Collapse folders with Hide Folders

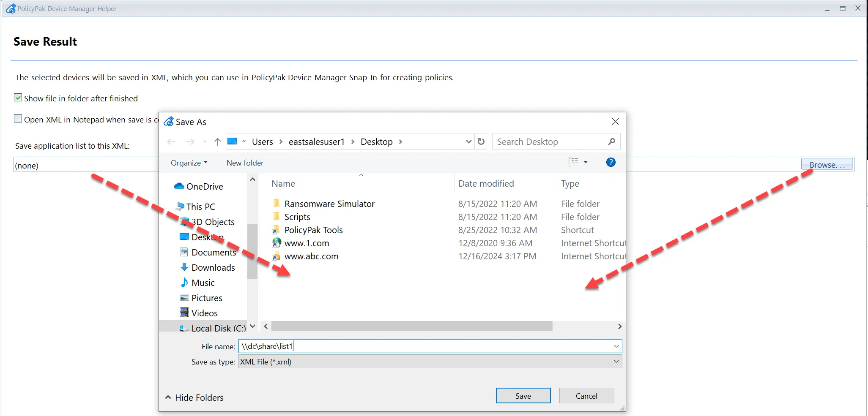194,397
